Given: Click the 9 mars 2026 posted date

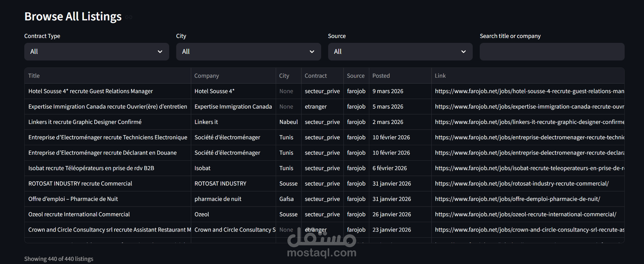Looking at the screenshot, I should tap(400, 91).
